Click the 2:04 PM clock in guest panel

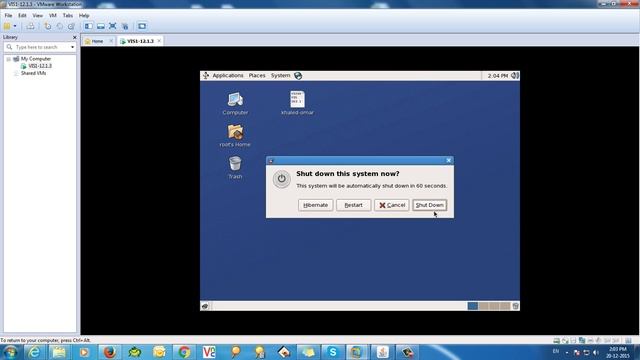tap(498, 76)
